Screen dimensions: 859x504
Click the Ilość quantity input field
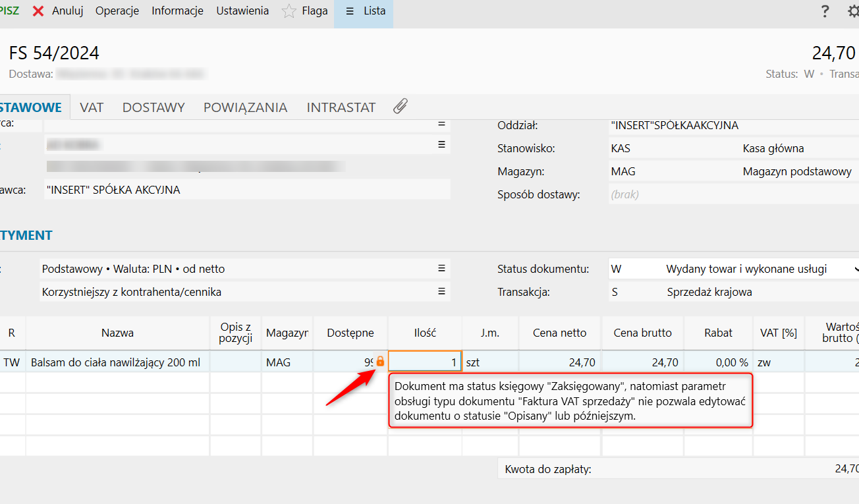pyautogui.click(x=425, y=362)
